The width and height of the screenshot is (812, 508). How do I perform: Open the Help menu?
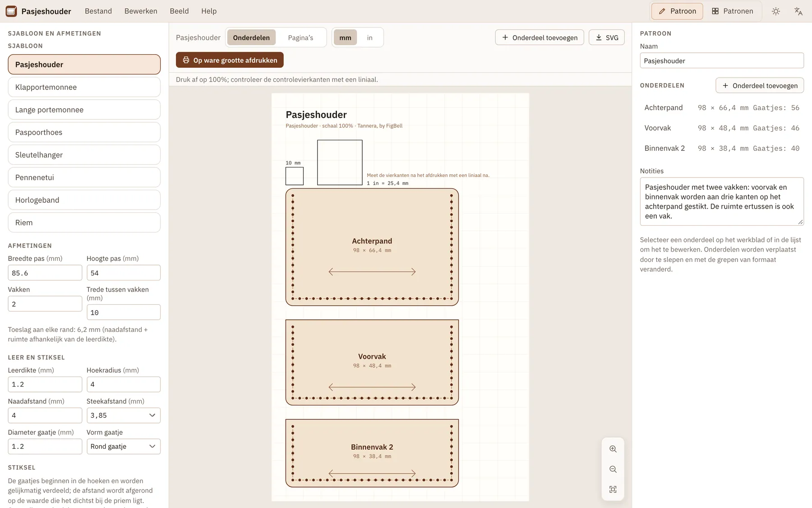(209, 11)
